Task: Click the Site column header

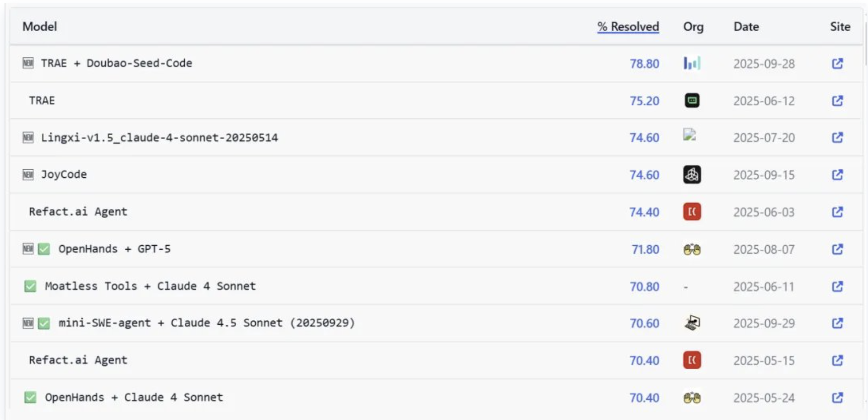Action: tap(840, 27)
